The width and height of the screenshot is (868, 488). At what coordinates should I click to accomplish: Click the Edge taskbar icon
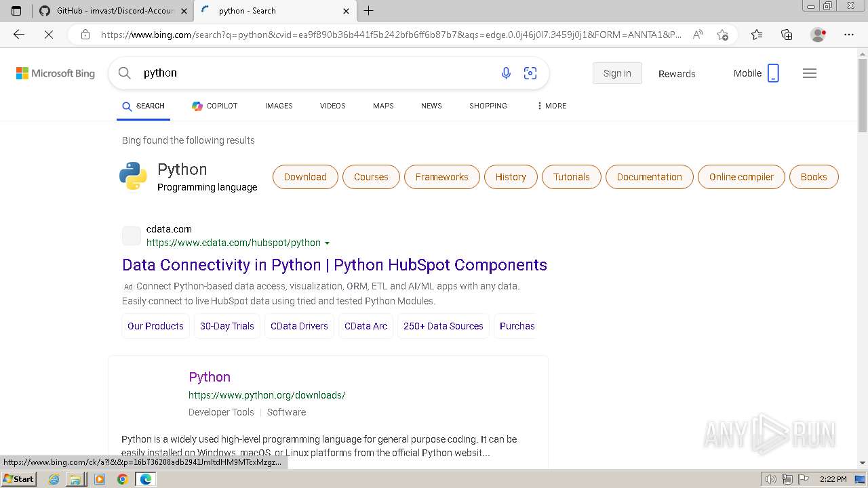(x=145, y=479)
